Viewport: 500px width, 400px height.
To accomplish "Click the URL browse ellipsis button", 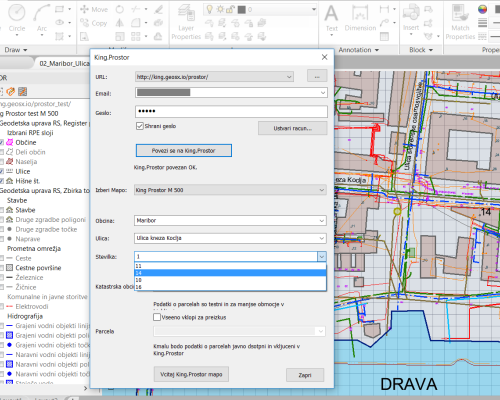I will pyautogui.click(x=317, y=76).
